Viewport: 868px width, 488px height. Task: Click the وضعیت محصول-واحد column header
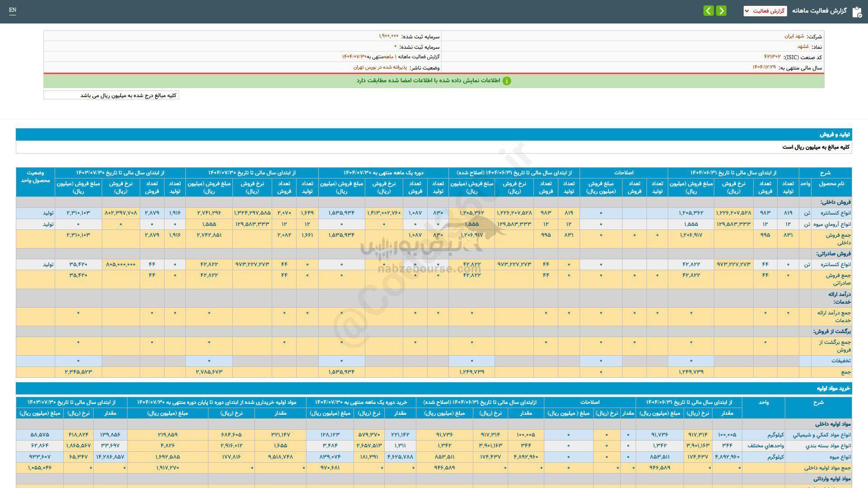tap(35, 177)
